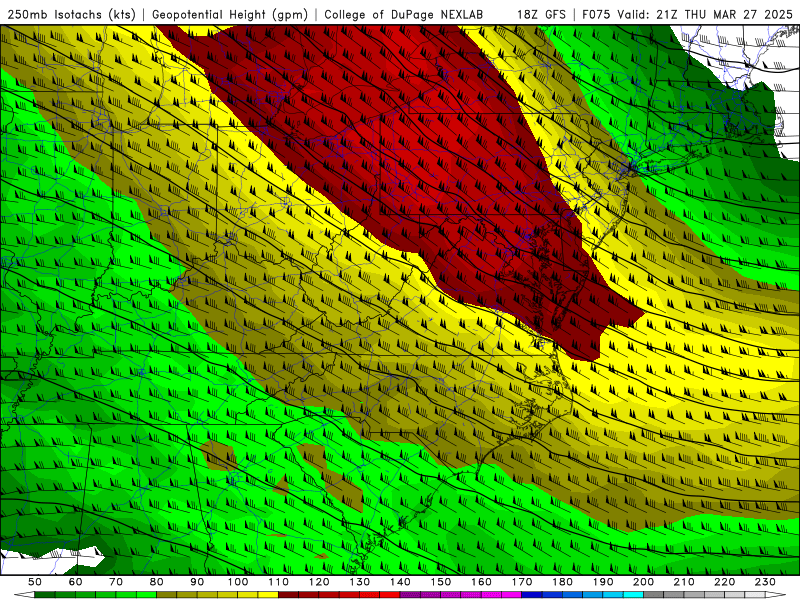This screenshot has height=600, width=800.
Task: Click the '18Z GFS' model run label
Action: (x=541, y=14)
